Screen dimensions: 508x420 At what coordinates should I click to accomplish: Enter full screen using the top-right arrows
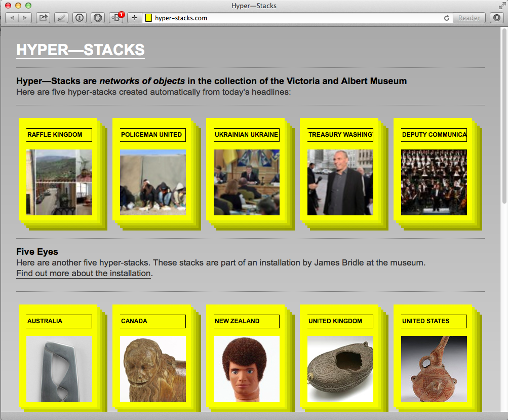point(502,5)
